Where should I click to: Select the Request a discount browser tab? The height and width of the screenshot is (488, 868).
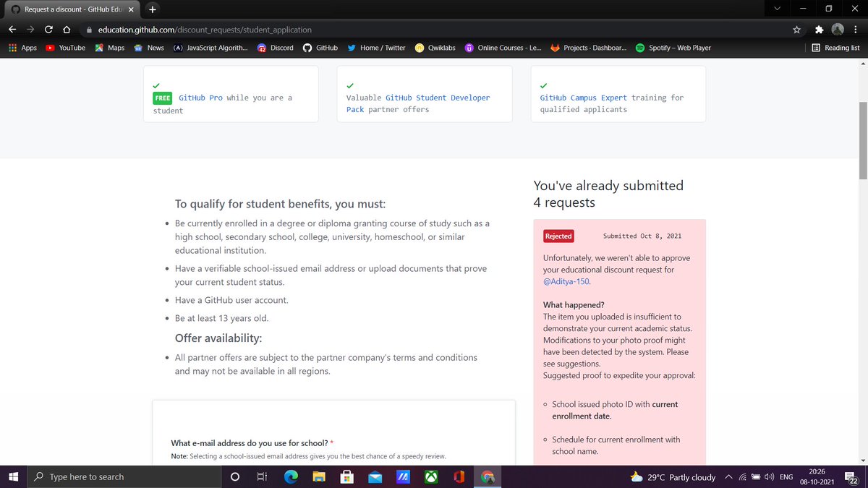(x=72, y=9)
